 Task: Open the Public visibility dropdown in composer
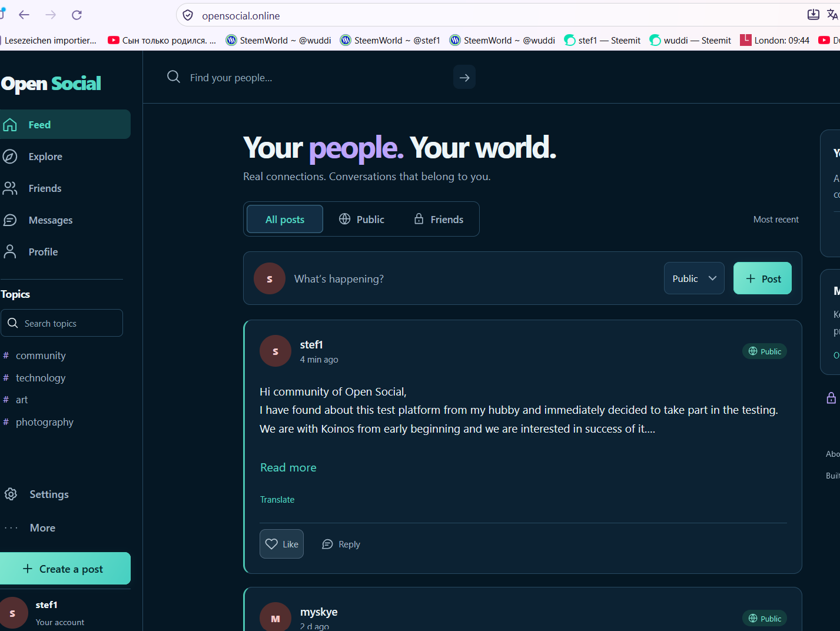(695, 278)
